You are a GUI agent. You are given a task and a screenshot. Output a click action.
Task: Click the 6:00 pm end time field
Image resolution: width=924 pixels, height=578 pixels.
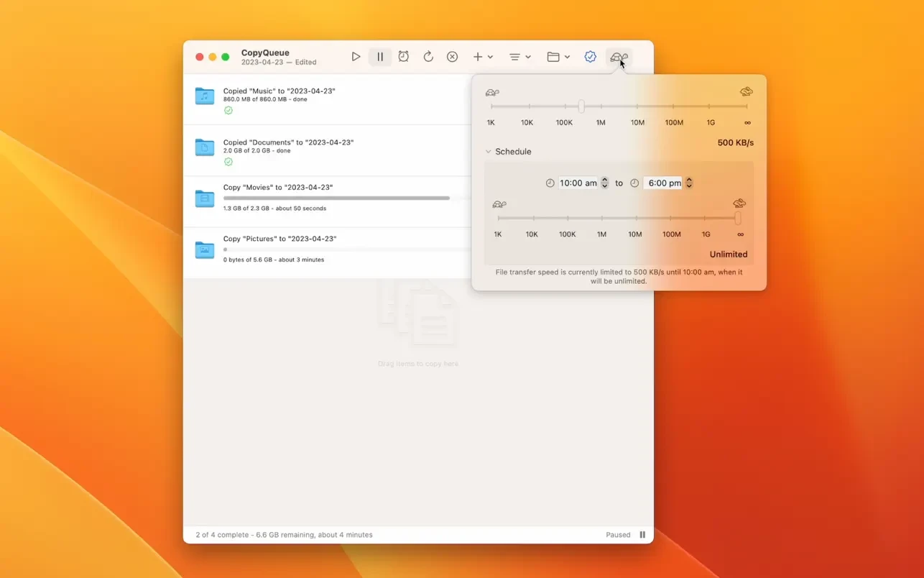pos(663,183)
